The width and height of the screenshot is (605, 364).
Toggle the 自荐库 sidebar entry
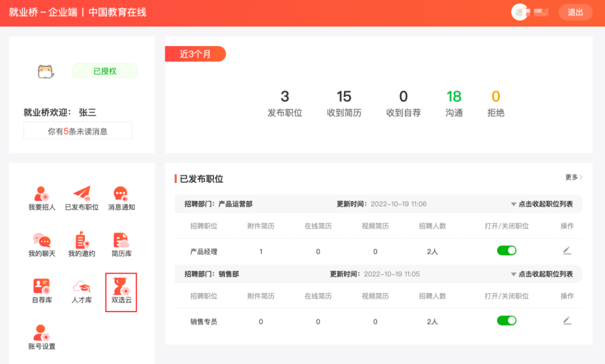point(41,291)
